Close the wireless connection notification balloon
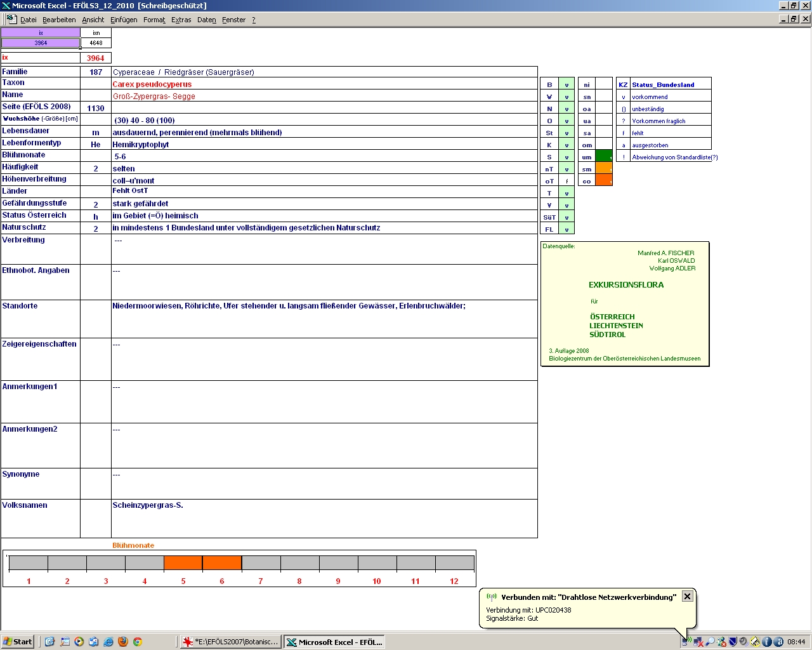 (687, 597)
